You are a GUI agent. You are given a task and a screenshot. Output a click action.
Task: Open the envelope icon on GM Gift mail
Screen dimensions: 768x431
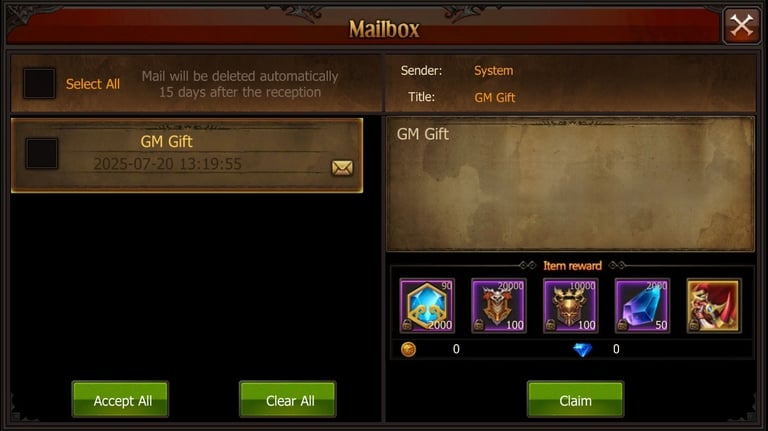pyautogui.click(x=342, y=168)
